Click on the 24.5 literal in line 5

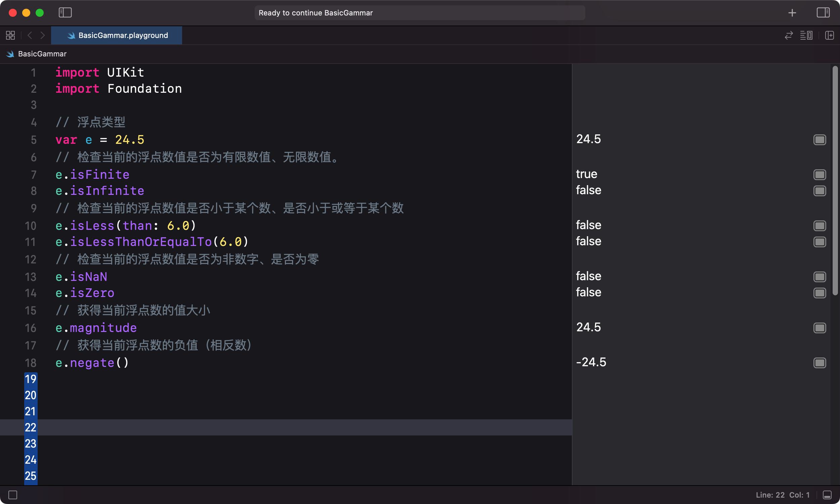(x=130, y=140)
